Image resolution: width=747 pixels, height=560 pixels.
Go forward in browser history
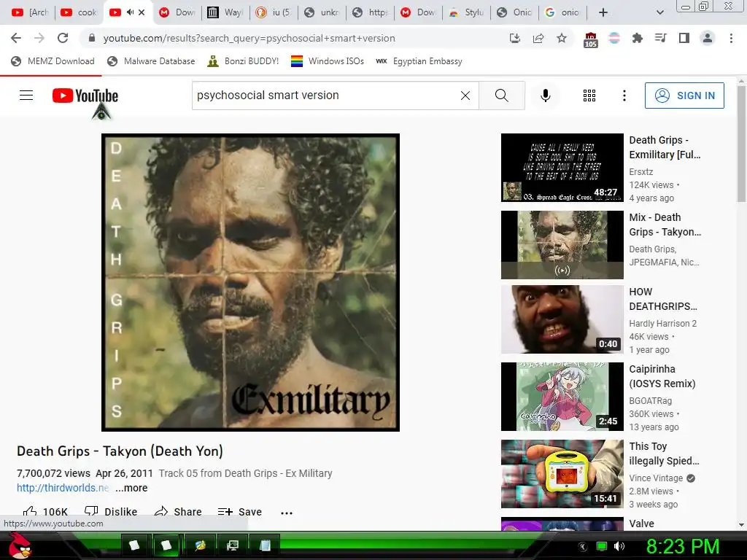coord(39,38)
